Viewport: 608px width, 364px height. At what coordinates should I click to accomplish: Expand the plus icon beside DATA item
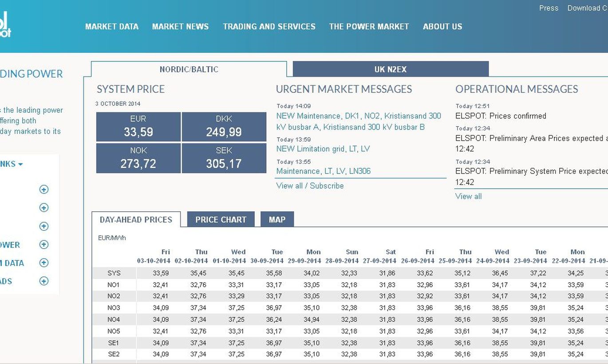pyautogui.click(x=43, y=263)
